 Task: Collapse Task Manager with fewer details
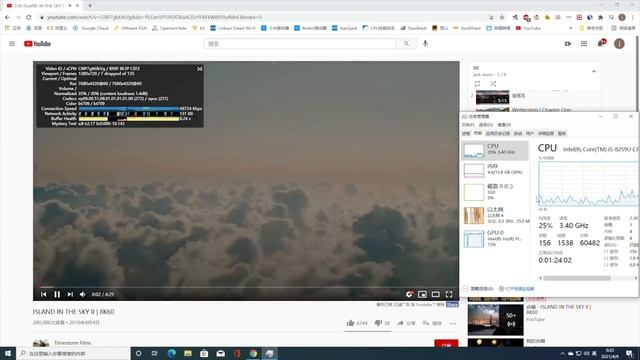point(478,289)
